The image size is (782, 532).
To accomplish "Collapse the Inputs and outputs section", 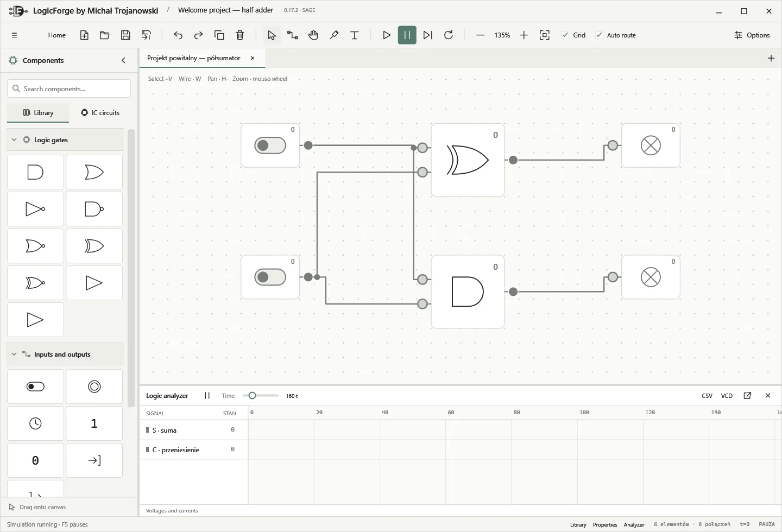I will [x=14, y=354].
